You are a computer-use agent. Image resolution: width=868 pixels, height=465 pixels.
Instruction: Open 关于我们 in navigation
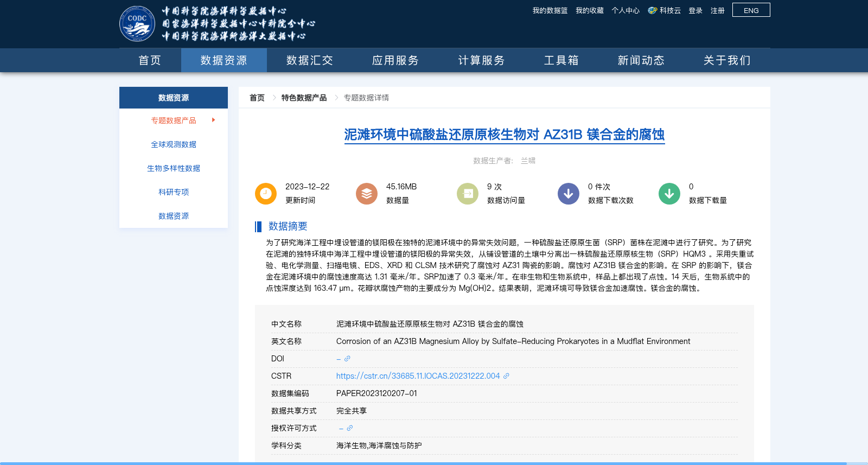pos(727,60)
